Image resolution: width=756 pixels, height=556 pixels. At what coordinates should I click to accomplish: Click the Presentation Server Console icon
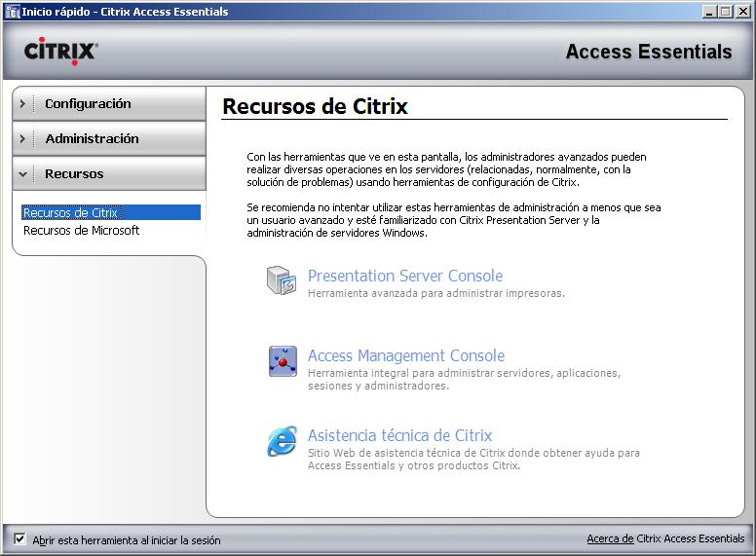pyautogui.click(x=282, y=280)
